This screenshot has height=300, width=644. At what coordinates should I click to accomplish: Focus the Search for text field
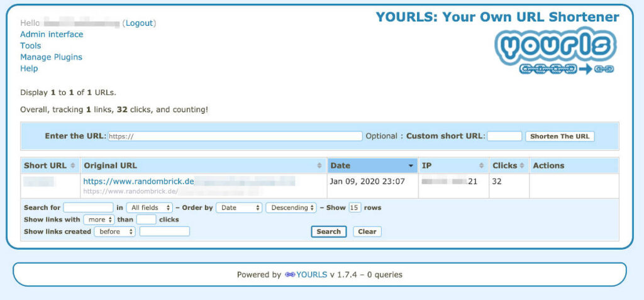[88, 208]
